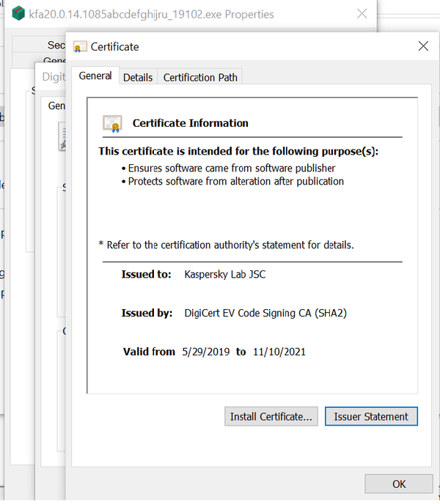
Task: Click the 5/29/2019 valid-from date
Action: pyautogui.click(x=205, y=352)
